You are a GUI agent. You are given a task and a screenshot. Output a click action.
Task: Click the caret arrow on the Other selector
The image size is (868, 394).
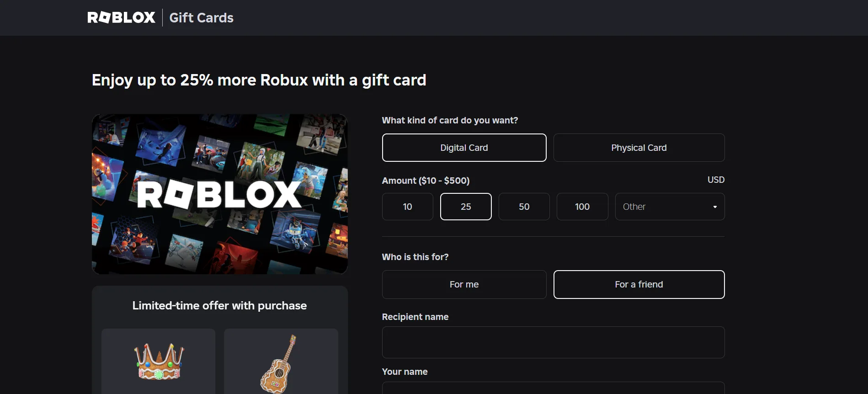coord(716,207)
